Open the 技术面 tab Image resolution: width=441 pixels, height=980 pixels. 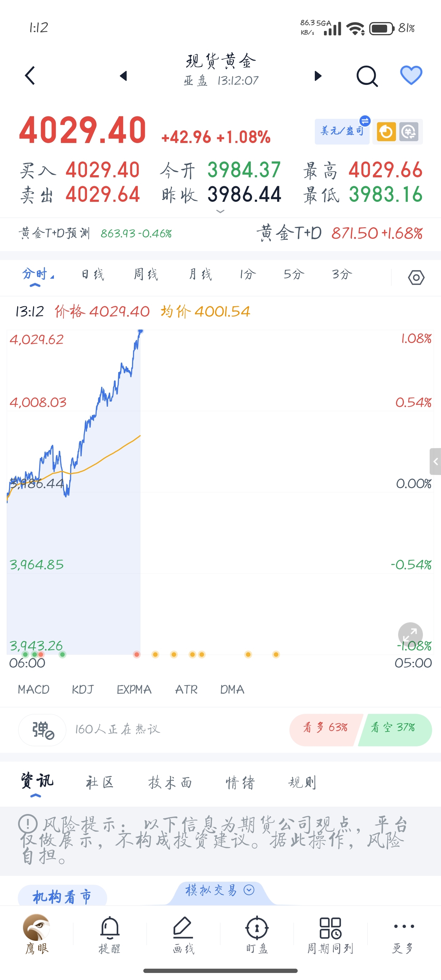pyautogui.click(x=170, y=782)
